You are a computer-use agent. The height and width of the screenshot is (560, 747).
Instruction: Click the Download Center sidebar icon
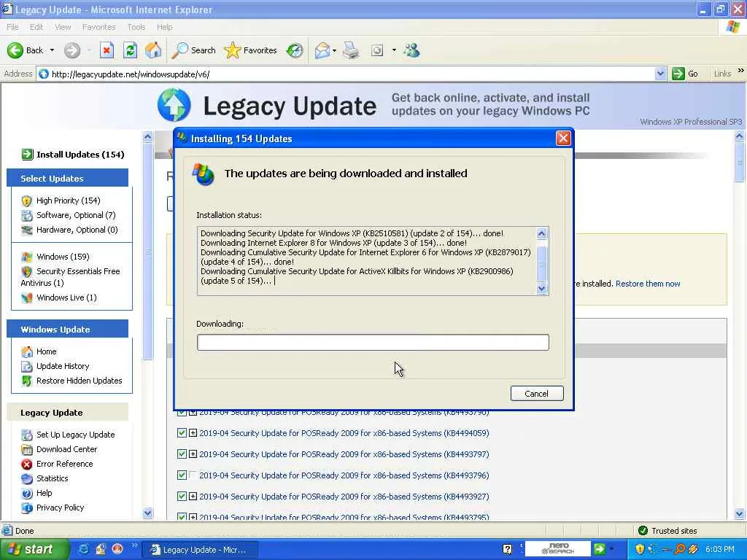pyautogui.click(x=27, y=449)
